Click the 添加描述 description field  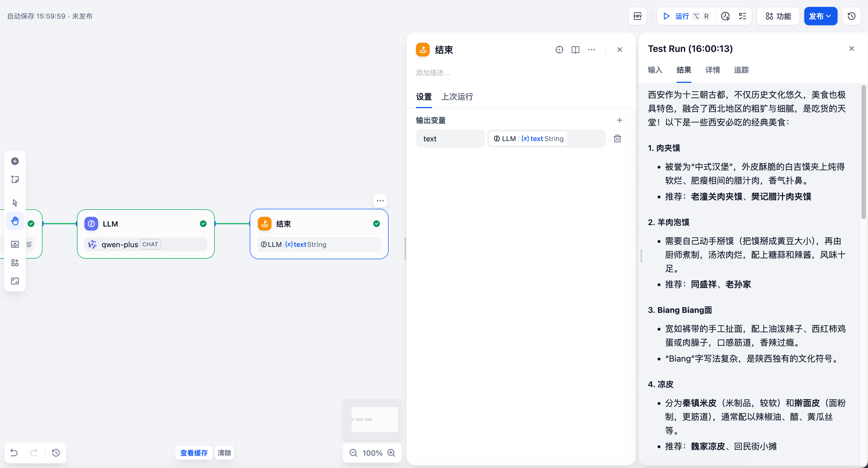433,73
